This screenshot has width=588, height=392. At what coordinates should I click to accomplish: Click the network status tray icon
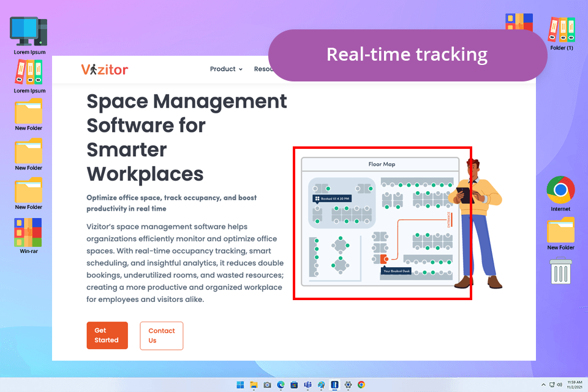552,385
